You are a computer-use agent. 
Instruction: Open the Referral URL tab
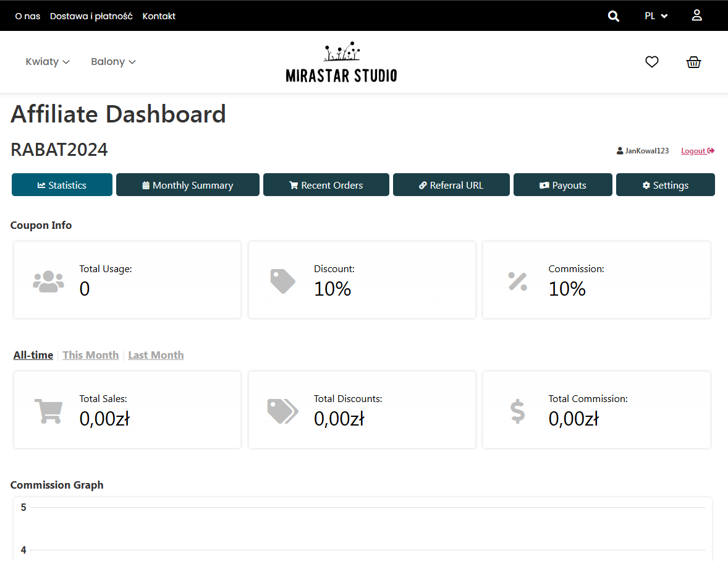(x=451, y=185)
